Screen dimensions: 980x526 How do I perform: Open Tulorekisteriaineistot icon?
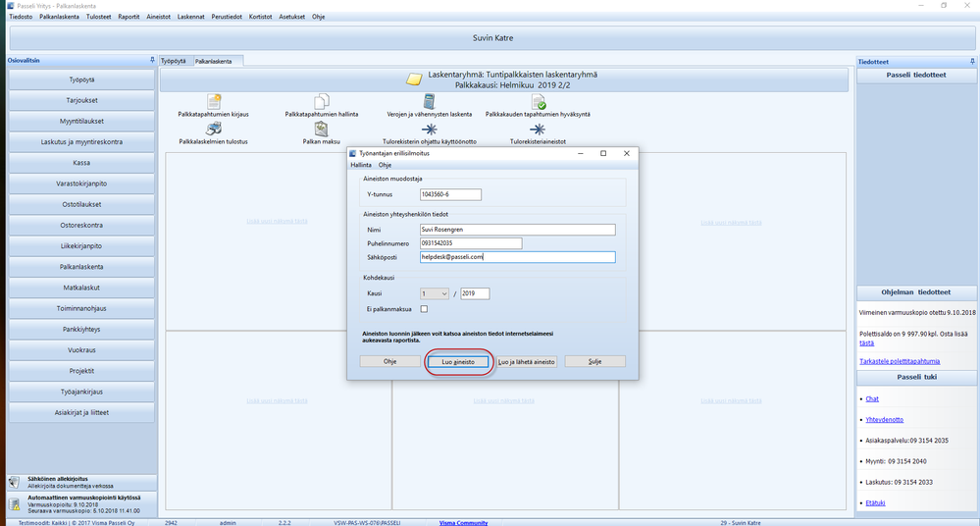pyautogui.click(x=538, y=130)
